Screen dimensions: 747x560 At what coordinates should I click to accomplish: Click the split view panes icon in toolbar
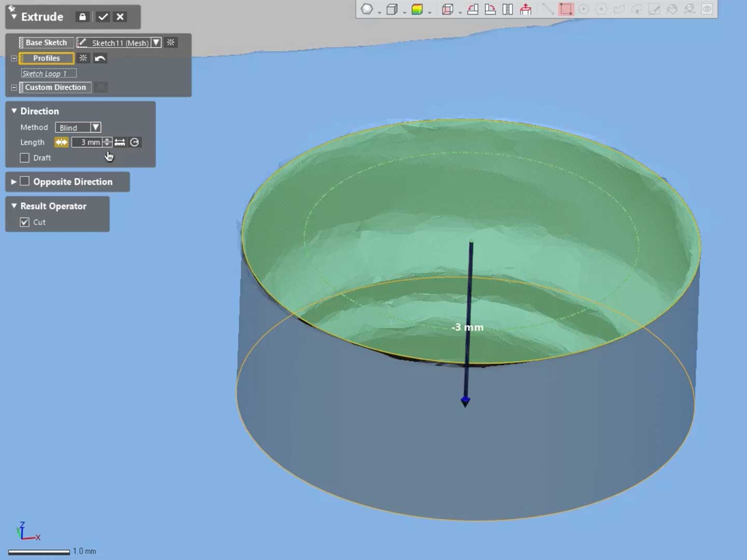(507, 9)
